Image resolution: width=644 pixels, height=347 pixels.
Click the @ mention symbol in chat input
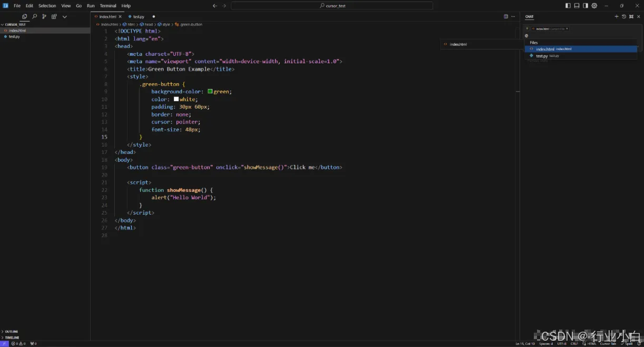[x=526, y=35]
